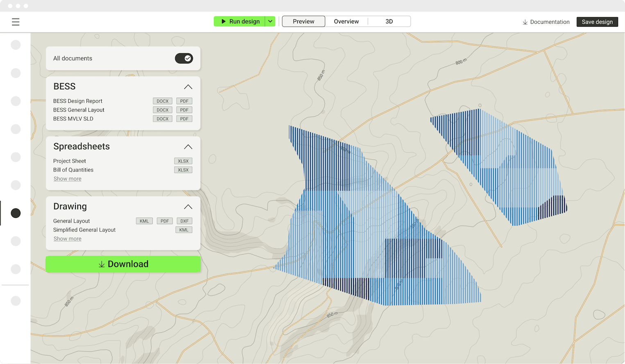Toggle the All documents switch
The width and height of the screenshot is (625, 364).
(x=183, y=59)
